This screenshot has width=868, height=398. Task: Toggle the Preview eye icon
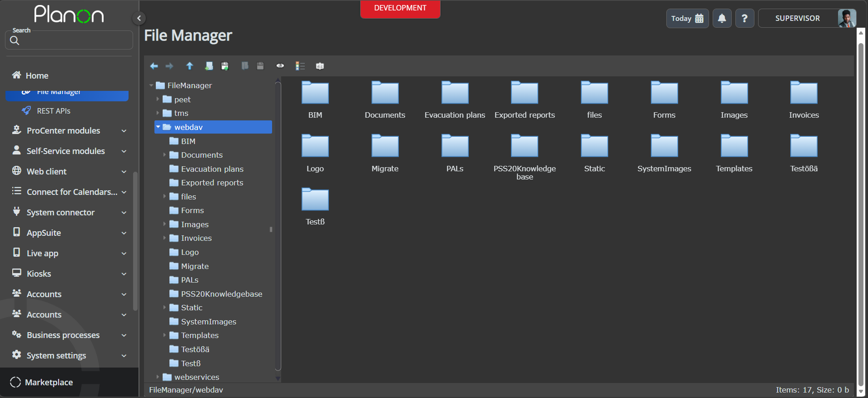click(x=280, y=66)
